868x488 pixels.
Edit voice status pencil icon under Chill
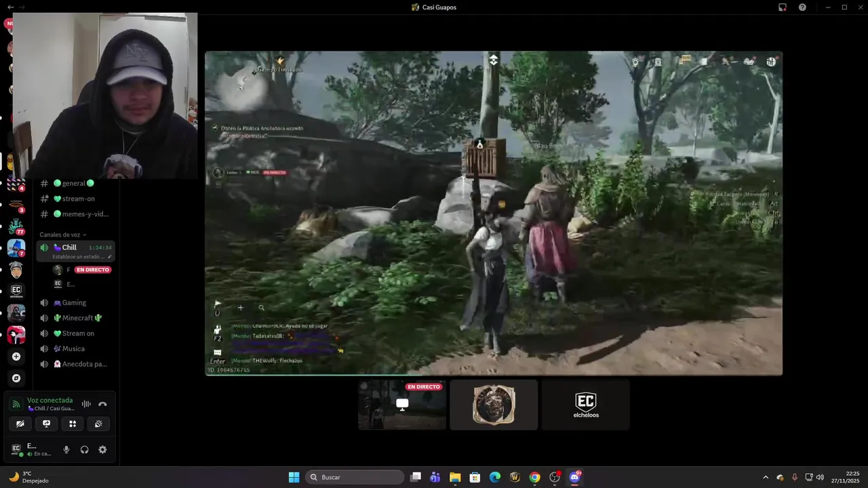pos(109,257)
